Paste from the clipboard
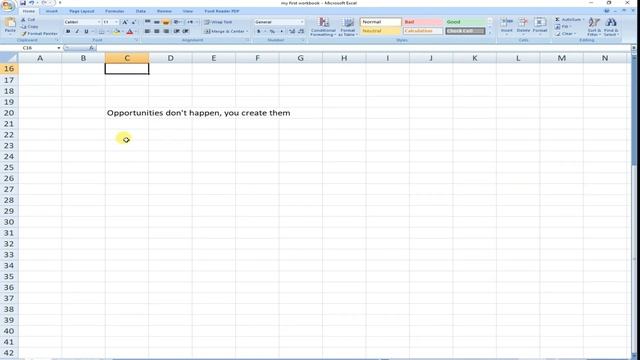Screen dimensions: 640x360 [10, 25]
